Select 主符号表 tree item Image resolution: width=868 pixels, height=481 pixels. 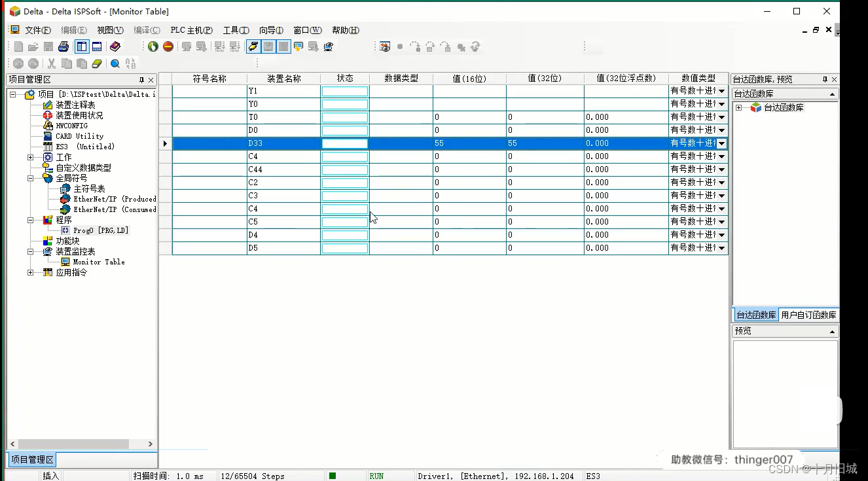(89, 188)
